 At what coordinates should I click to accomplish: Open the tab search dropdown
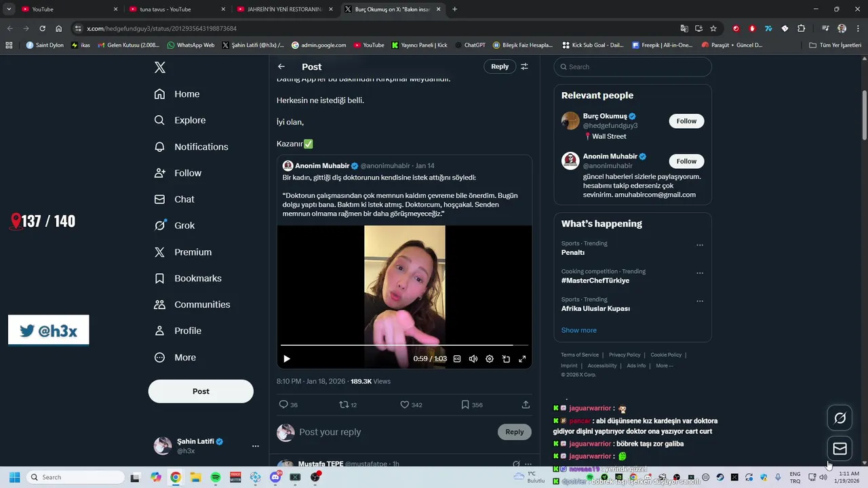coord(9,9)
